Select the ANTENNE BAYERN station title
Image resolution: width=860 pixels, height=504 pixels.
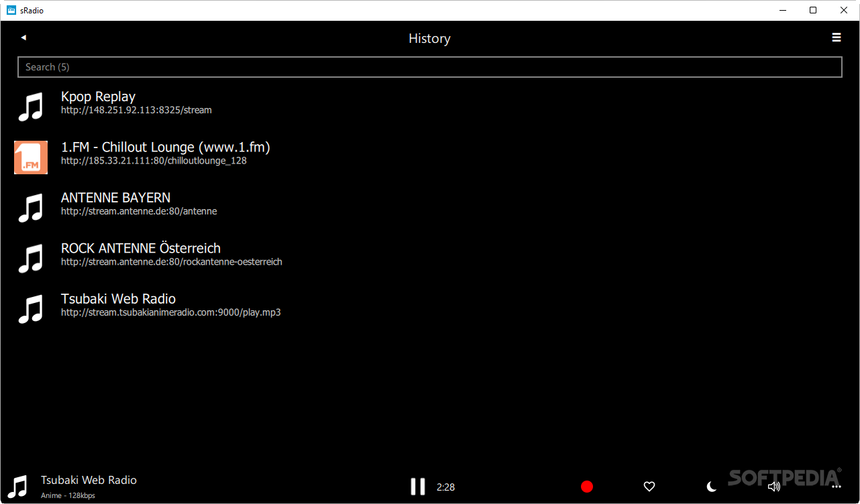point(115,198)
